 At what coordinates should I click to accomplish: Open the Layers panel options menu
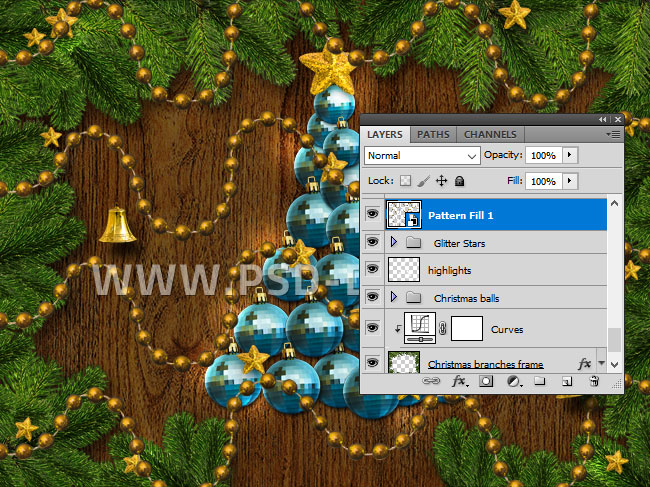[613, 134]
